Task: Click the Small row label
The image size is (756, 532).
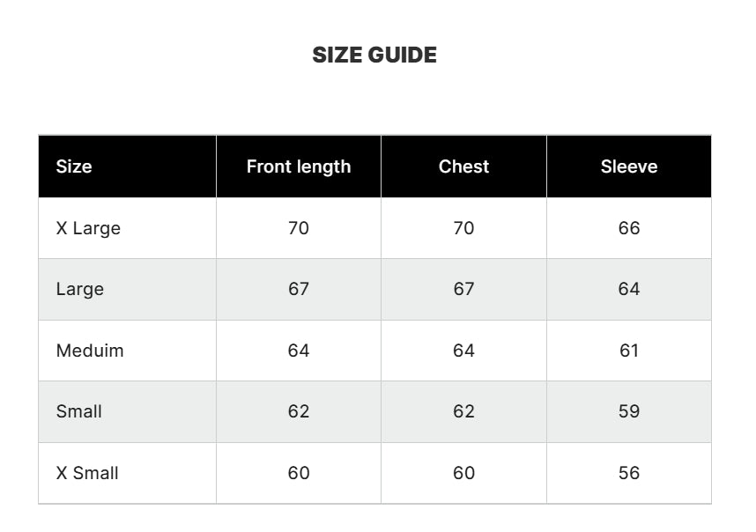Action: tap(79, 411)
